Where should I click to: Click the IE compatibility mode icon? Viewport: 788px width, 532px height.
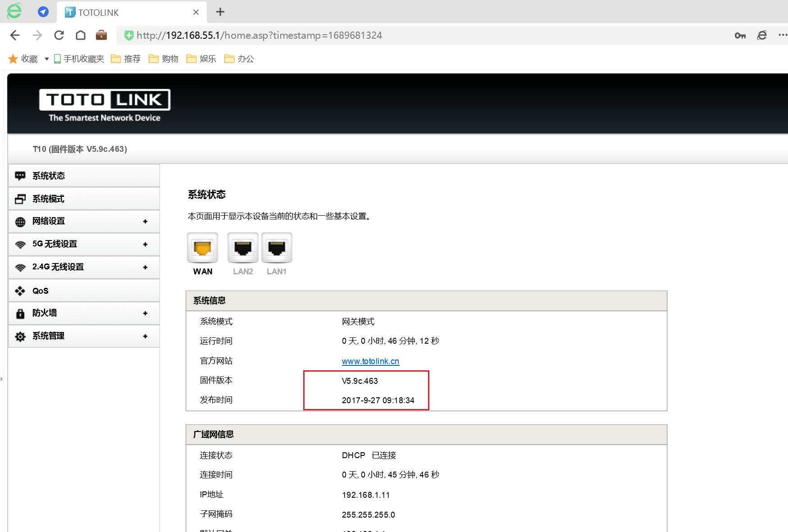[x=762, y=35]
